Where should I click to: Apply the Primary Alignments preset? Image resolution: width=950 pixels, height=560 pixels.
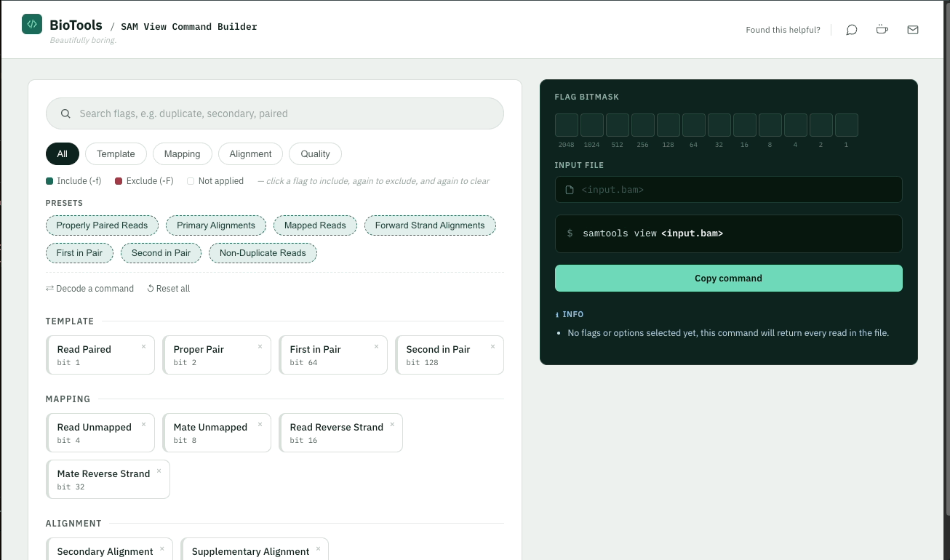click(216, 225)
